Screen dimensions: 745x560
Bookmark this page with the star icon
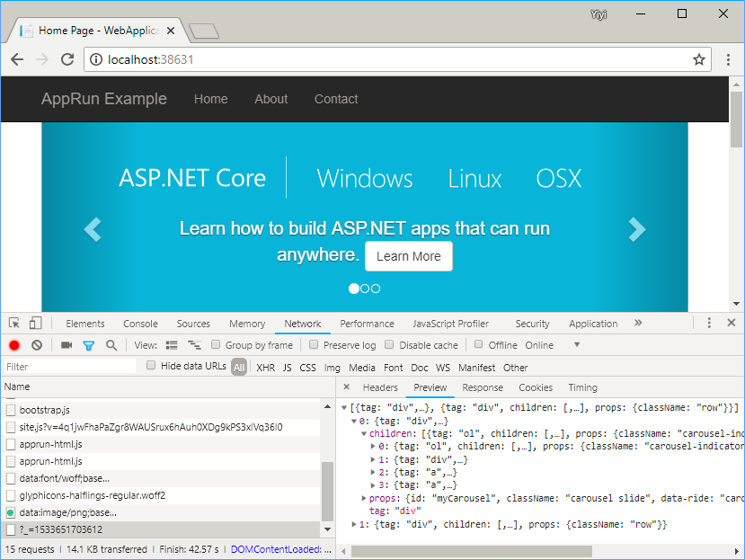click(698, 59)
